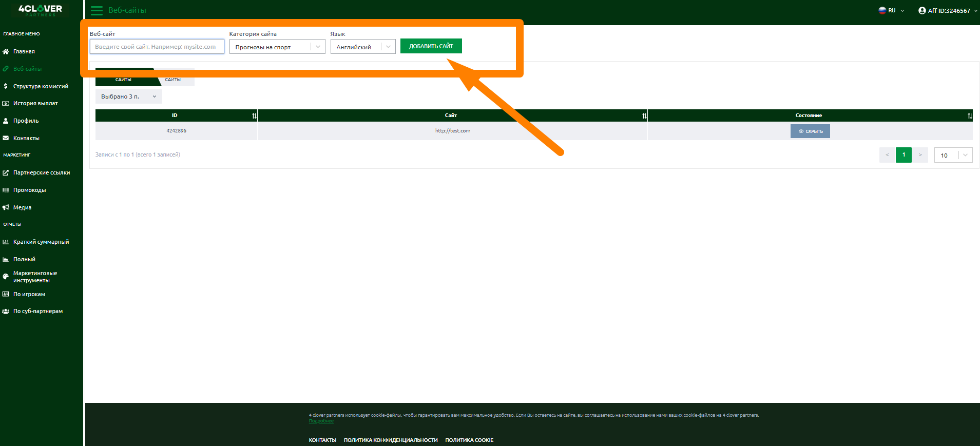Sort table by ID column arrows
This screenshot has width=980, height=446.
coord(254,115)
